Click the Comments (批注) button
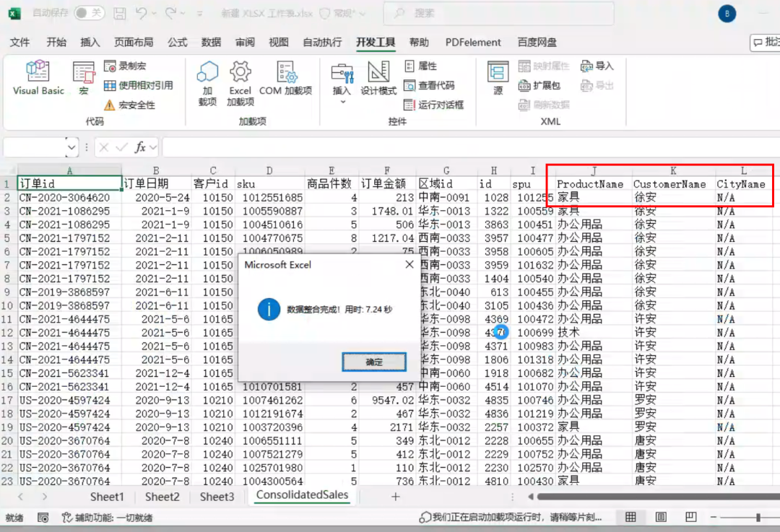This screenshot has height=532, width=780. pyautogui.click(x=765, y=43)
